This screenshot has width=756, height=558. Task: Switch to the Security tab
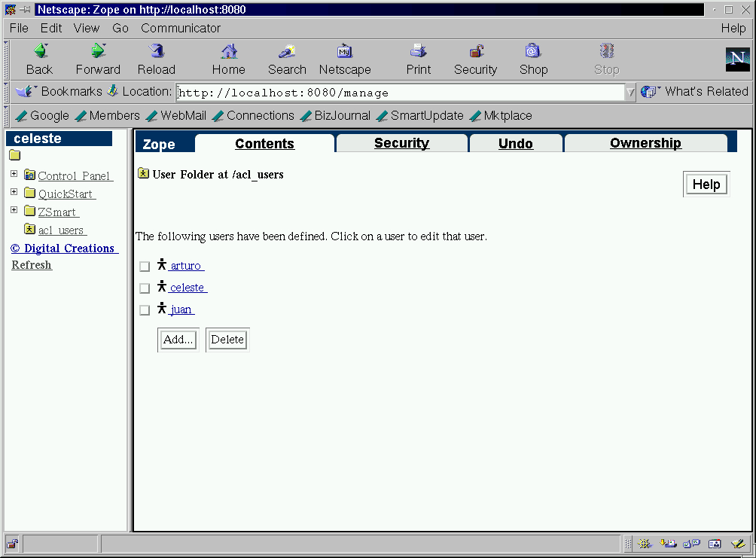point(401,143)
